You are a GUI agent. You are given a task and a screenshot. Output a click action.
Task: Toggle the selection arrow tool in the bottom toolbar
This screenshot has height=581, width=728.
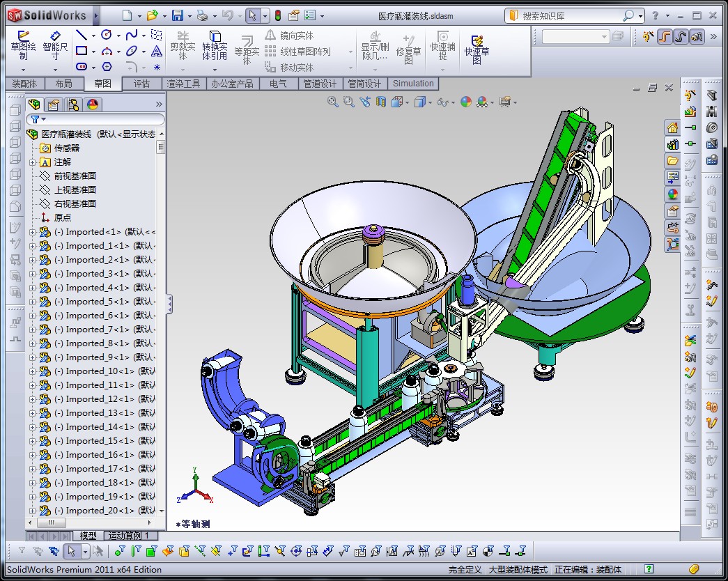point(70,552)
